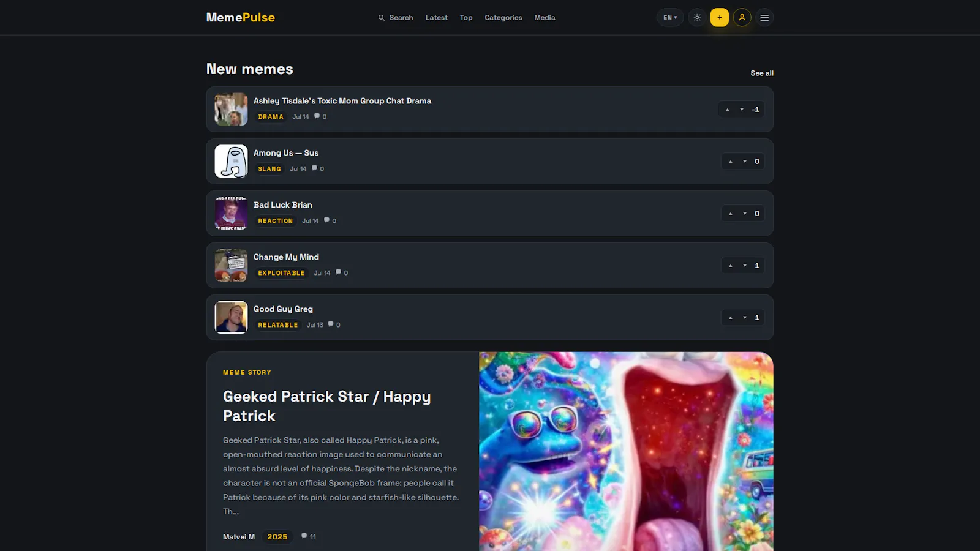Image resolution: width=980 pixels, height=551 pixels.
Task: Toggle the light/dark theme sun icon
Action: [697, 18]
